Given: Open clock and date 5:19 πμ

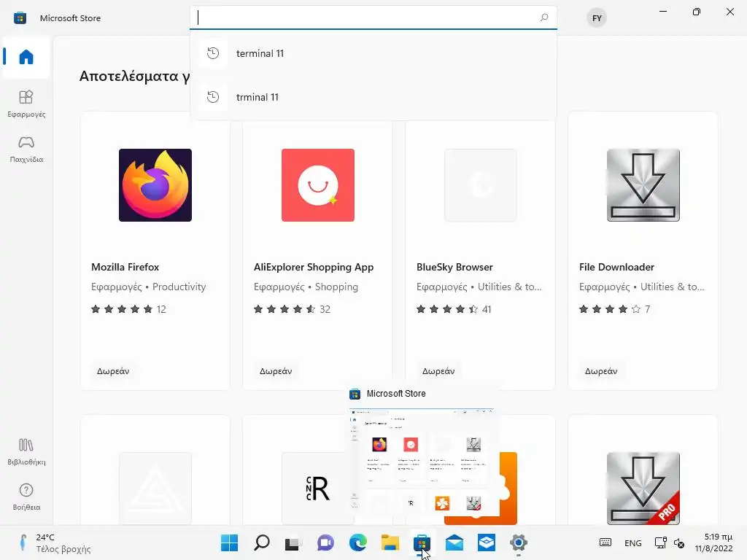Looking at the screenshot, I should (713, 542).
